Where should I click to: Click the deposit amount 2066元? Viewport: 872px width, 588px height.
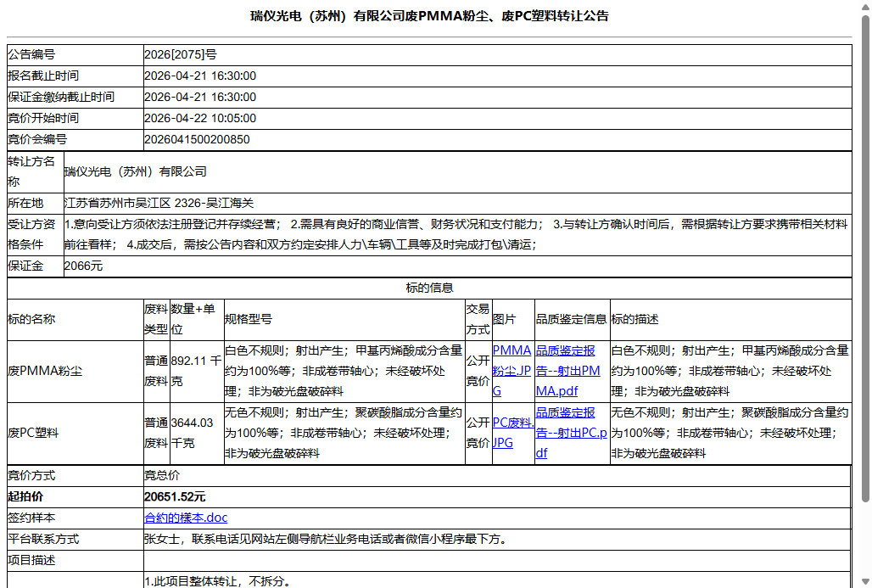[x=83, y=266]
